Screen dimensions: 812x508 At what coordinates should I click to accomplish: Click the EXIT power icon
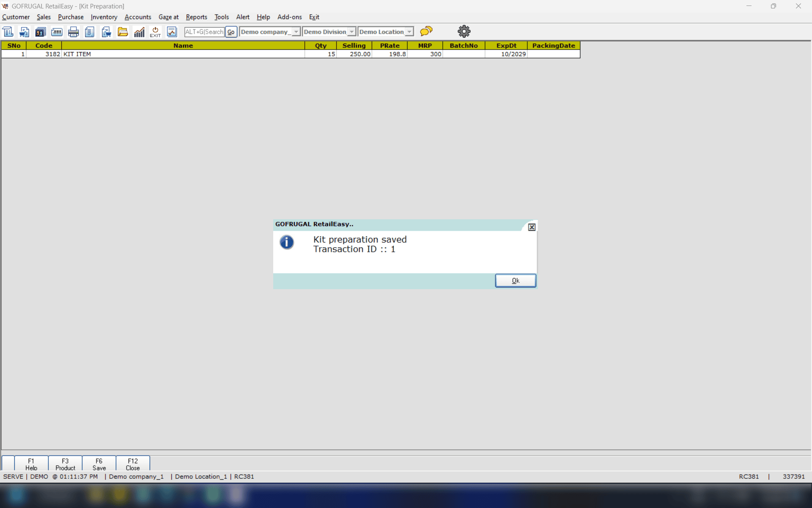155,32
